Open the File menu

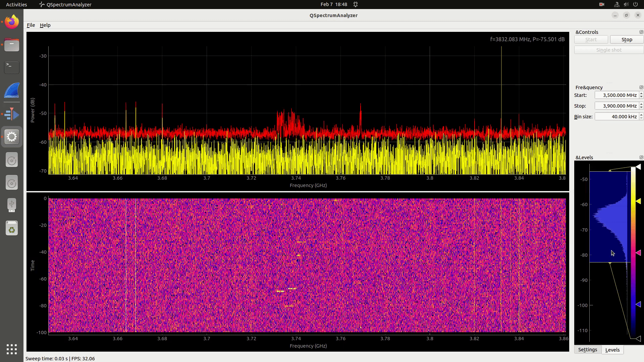(x=31, y=25)
